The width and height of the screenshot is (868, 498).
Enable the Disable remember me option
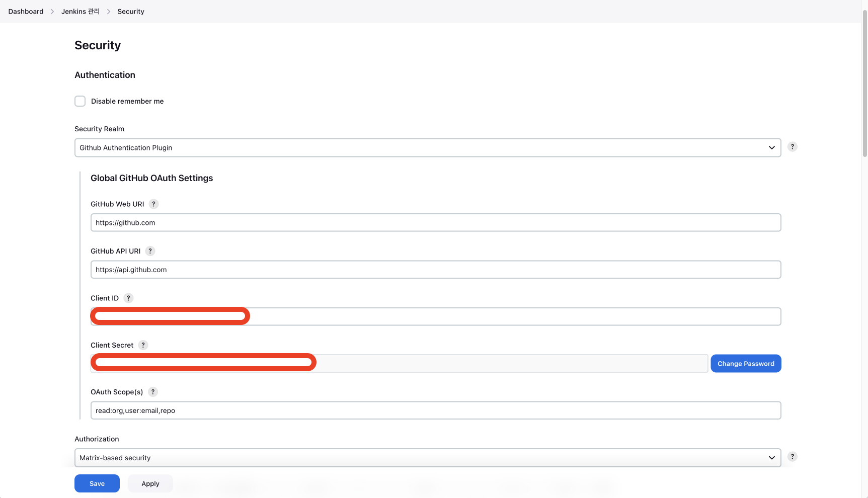click(80, 101)
